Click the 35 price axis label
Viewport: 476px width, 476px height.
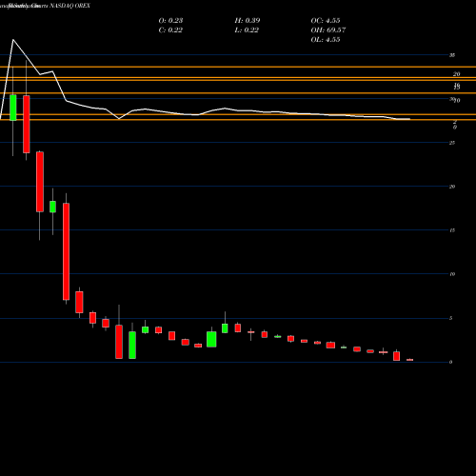(x=452, y=55)
